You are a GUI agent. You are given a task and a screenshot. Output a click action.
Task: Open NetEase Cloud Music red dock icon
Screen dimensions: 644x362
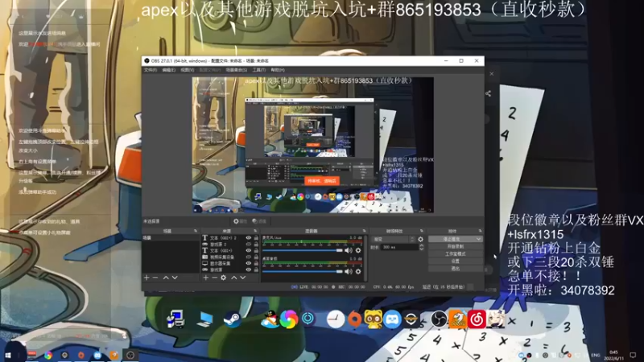(477, 319)
